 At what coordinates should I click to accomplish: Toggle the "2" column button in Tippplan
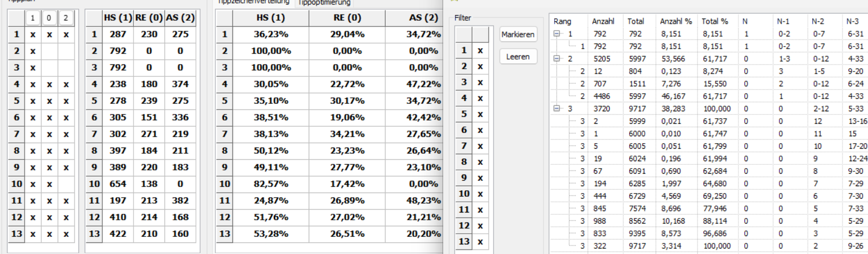coord(66,18)
